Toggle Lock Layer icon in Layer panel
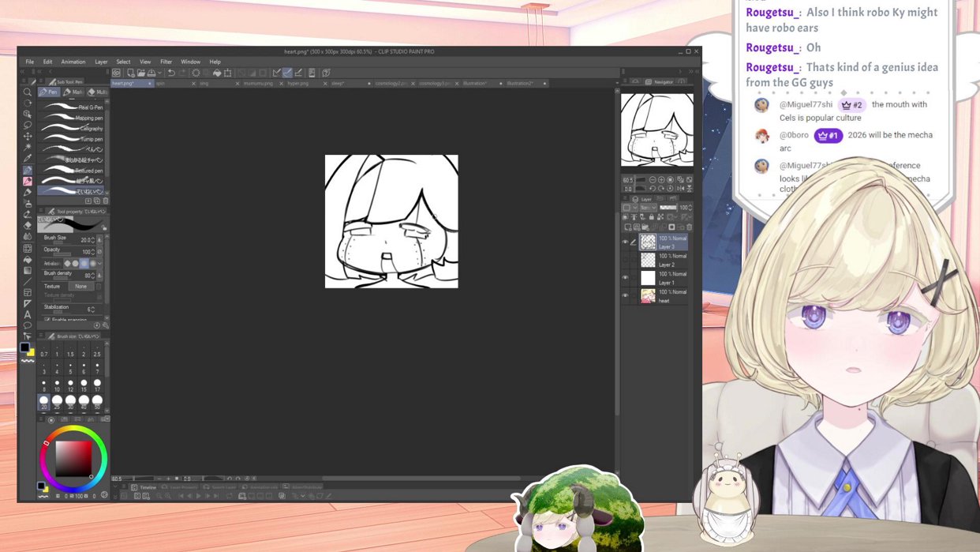980x552 pixels. pyautogui.click(x=652, y=217)
